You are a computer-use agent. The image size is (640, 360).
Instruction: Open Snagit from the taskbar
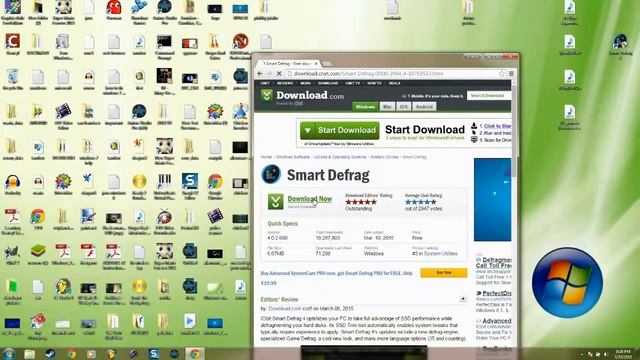coord(154,354)
